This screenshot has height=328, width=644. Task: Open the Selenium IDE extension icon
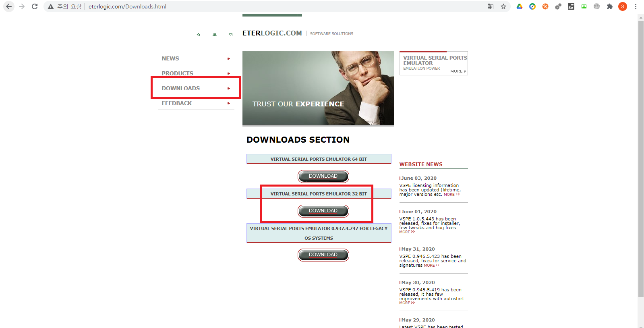click(571, 6)
